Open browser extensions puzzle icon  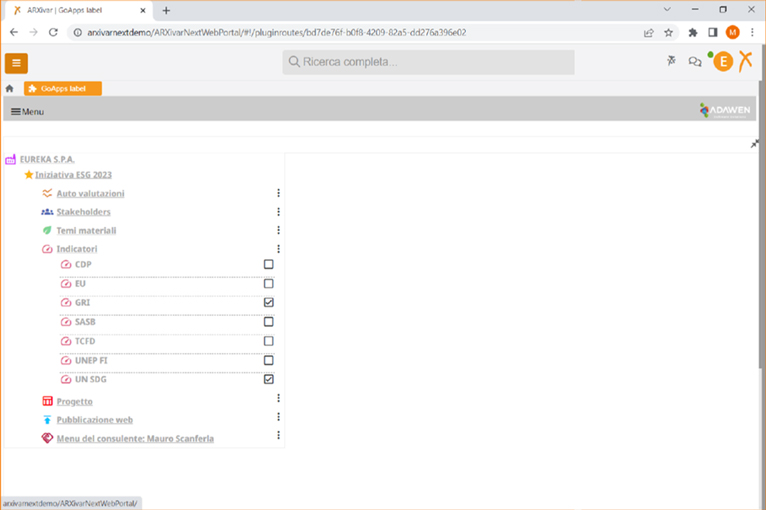(x=692, y=32)
